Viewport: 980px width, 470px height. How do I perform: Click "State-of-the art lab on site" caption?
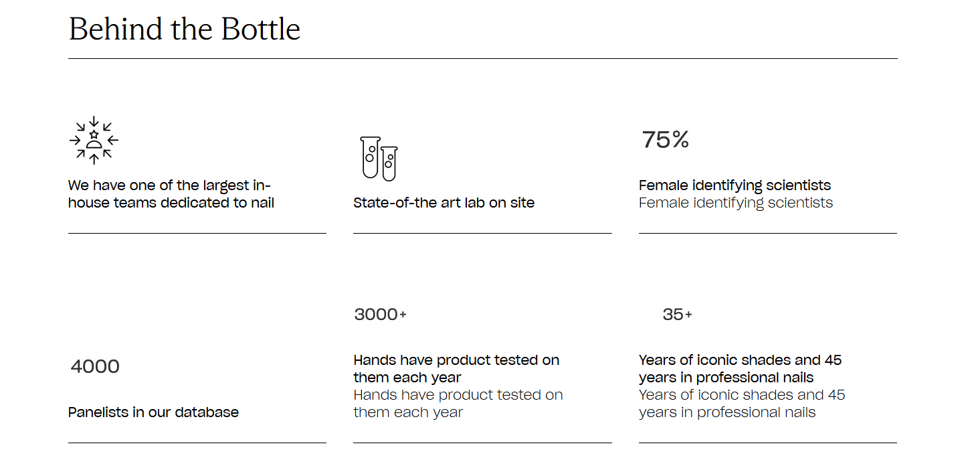tap(444, 203)
